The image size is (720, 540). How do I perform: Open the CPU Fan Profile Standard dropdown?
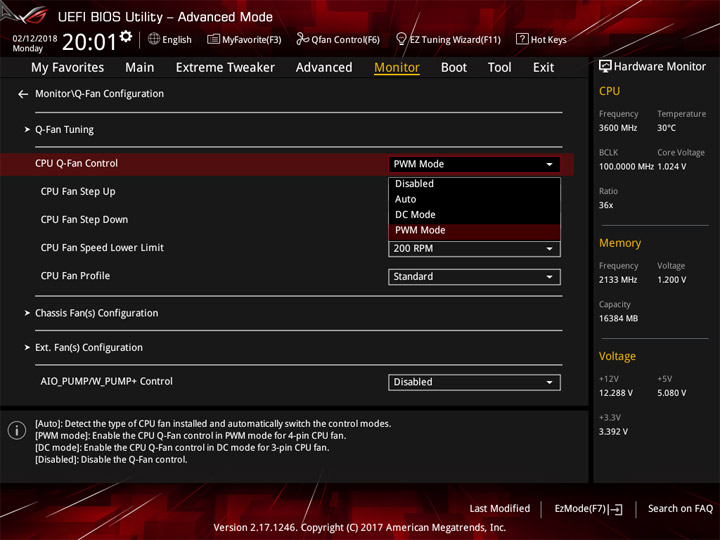click(x=474, y=277)
